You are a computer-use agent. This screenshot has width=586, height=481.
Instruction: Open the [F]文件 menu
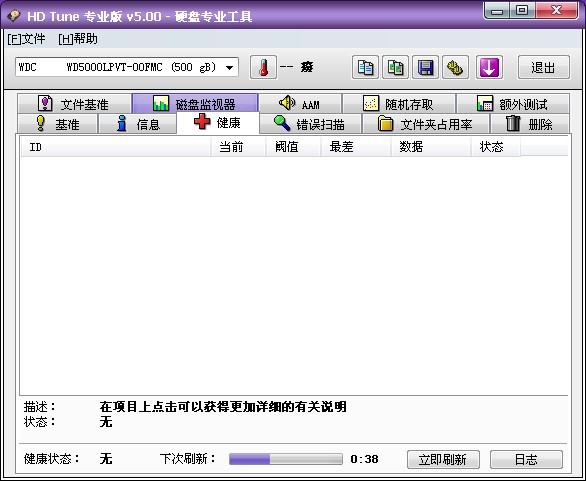[x=26, y=39]
